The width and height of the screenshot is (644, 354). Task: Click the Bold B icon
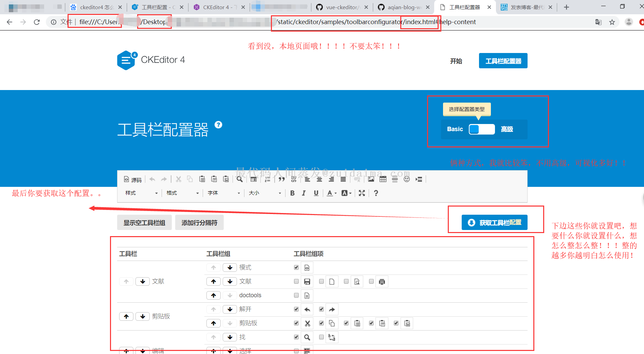[x=292, y=193]
